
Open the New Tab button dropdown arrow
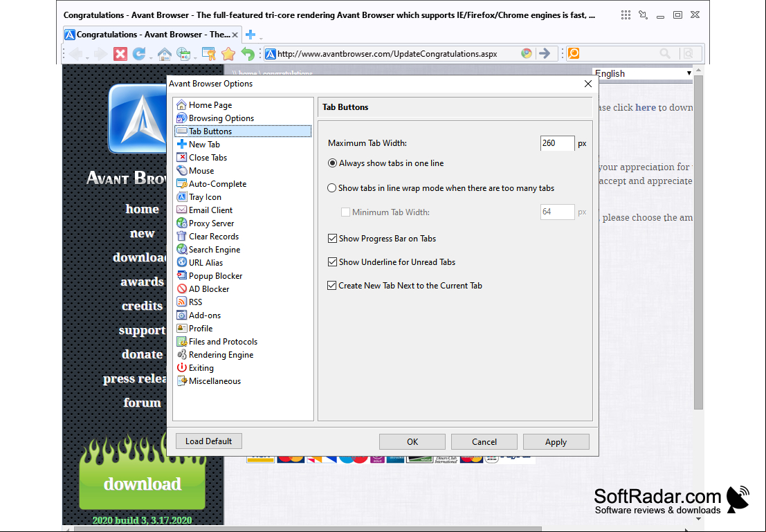coord(261,38)
